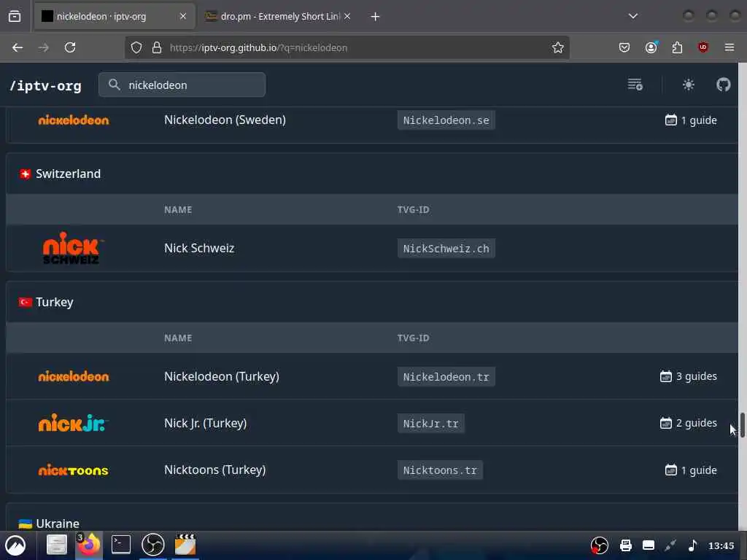Reload the current page
This screenshot has width=747, height=560.
pos(70,47)
